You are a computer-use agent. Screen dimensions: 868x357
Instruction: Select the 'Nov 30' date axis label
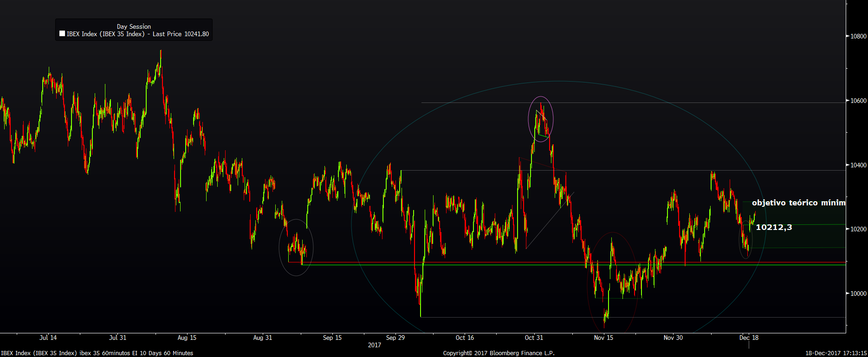click(673, 338)
